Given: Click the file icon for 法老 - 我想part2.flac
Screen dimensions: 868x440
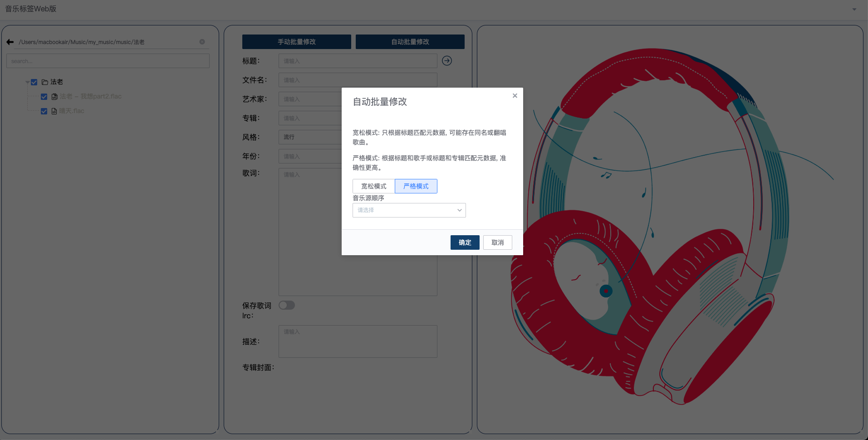Looking at the screenshot, I should [x=54, y=97].
